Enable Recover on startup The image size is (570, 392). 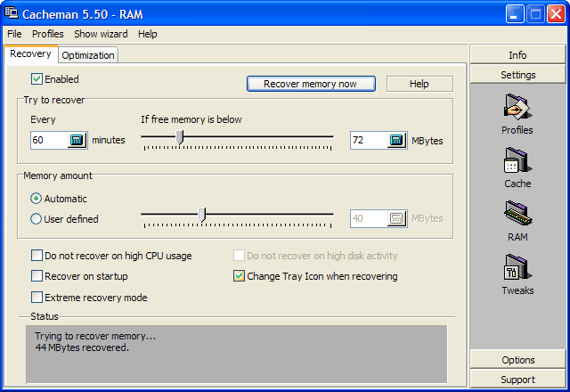[37, 276]
